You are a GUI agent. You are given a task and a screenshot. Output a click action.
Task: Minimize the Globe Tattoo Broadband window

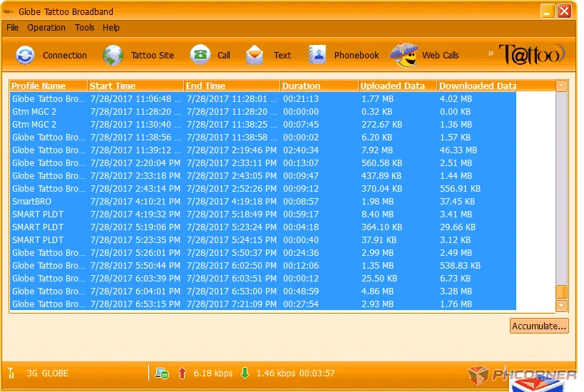547,11
